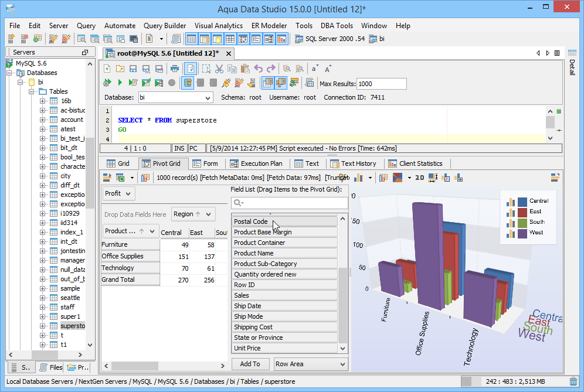Screen dimensions: 584x392
Task: Open the SQL Server 2000 .54 connection shortcut
Action: (330, 39)
